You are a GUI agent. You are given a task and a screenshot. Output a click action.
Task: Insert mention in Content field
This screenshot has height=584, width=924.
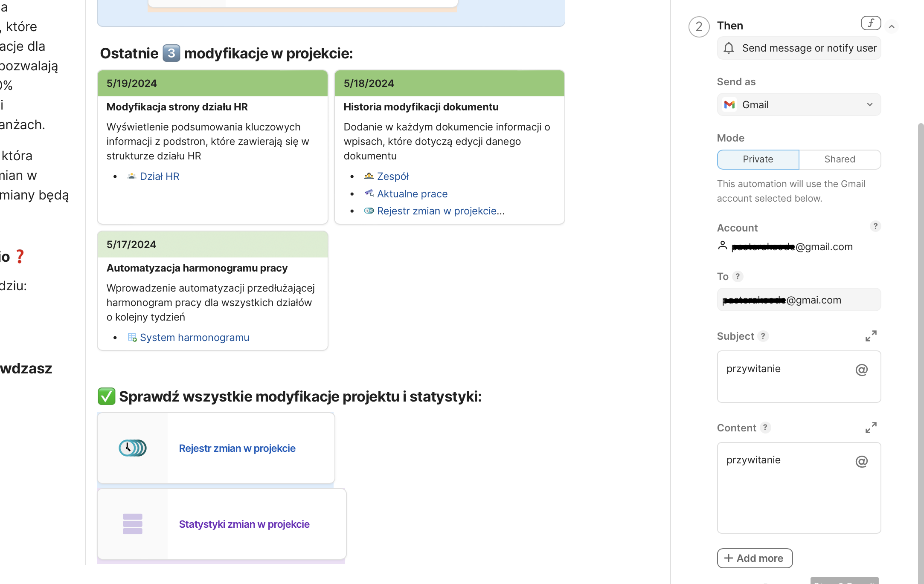[861, 462]
